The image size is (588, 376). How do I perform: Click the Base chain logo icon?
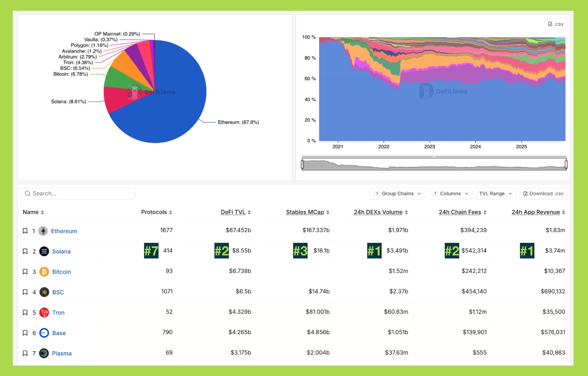(44, 333)
